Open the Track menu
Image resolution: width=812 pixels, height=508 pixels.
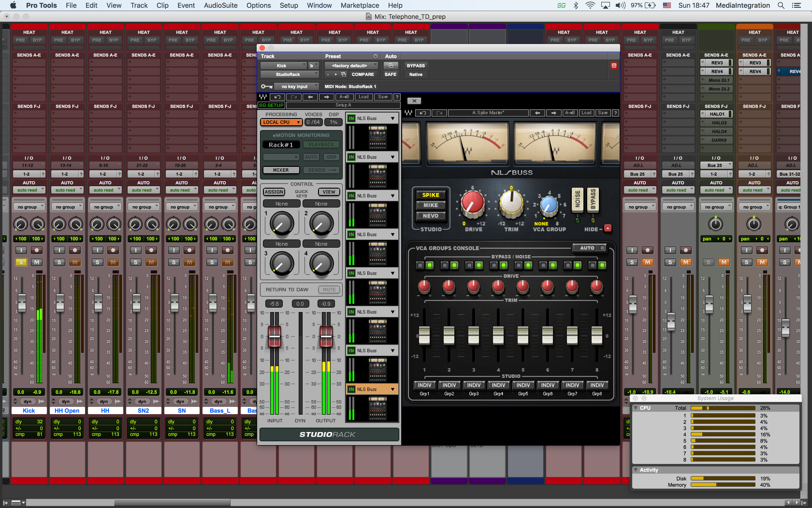(x=139, y=5)
